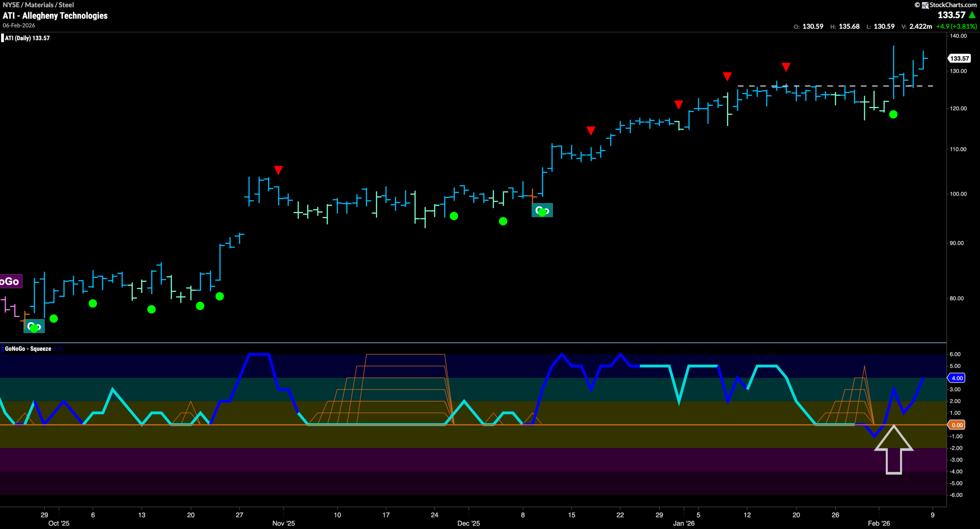Click the 133.57 price tag on price axis

click(x=959, y=58)
